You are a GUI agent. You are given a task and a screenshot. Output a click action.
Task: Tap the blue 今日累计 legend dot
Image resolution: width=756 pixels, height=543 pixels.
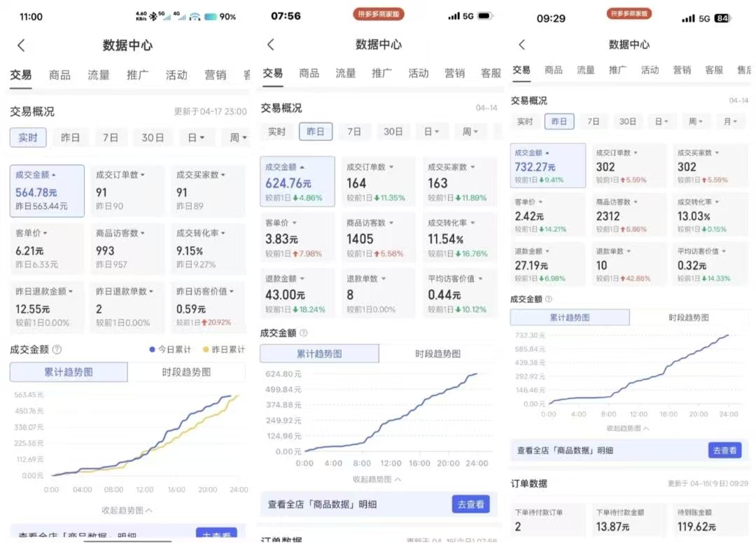click(152, 350)
